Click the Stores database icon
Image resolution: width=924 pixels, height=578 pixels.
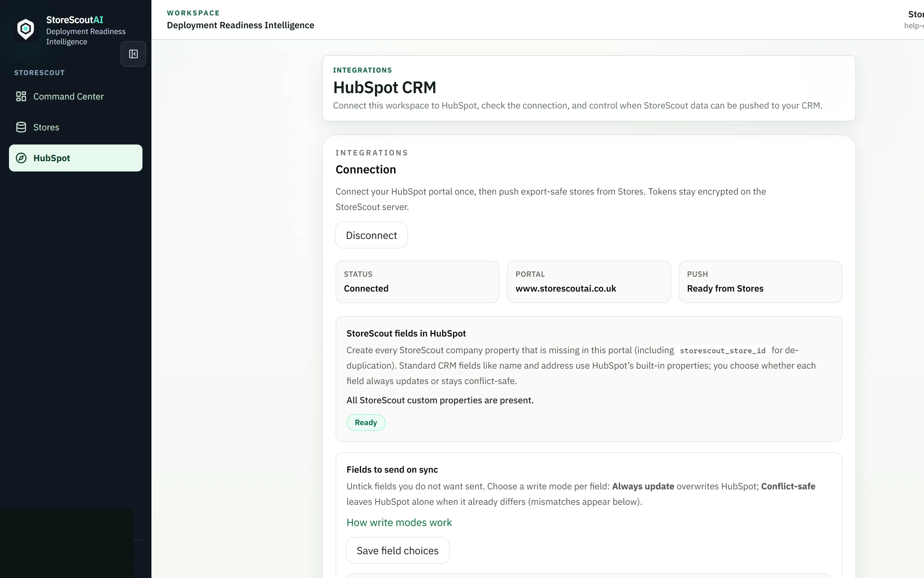pyautogui.click(x=21, y=127)
